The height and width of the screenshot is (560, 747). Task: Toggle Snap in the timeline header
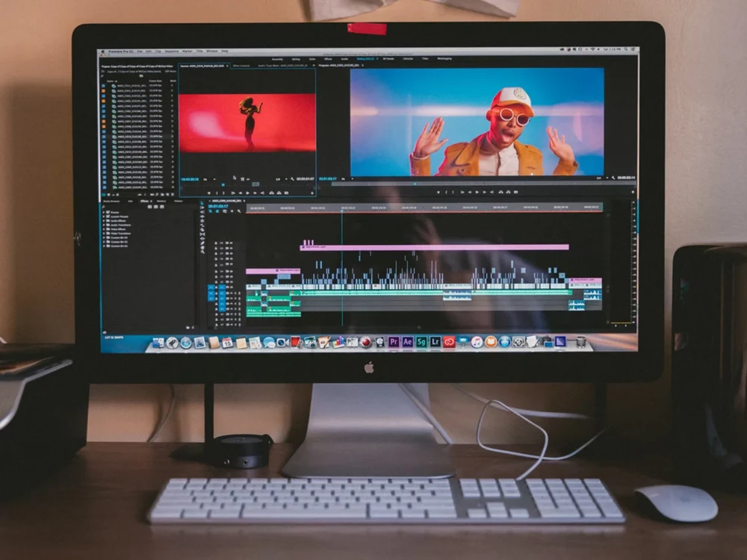pos(217,211)
